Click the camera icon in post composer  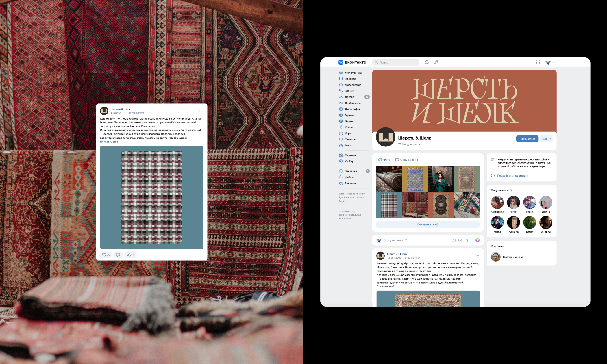(x=453, y=240)
